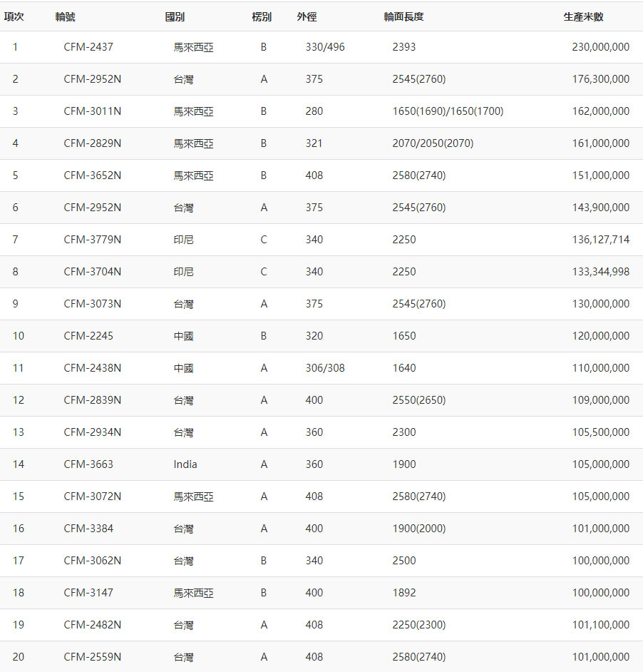
Task: Click production meters 109,000,000
Action: pos(601,400)
